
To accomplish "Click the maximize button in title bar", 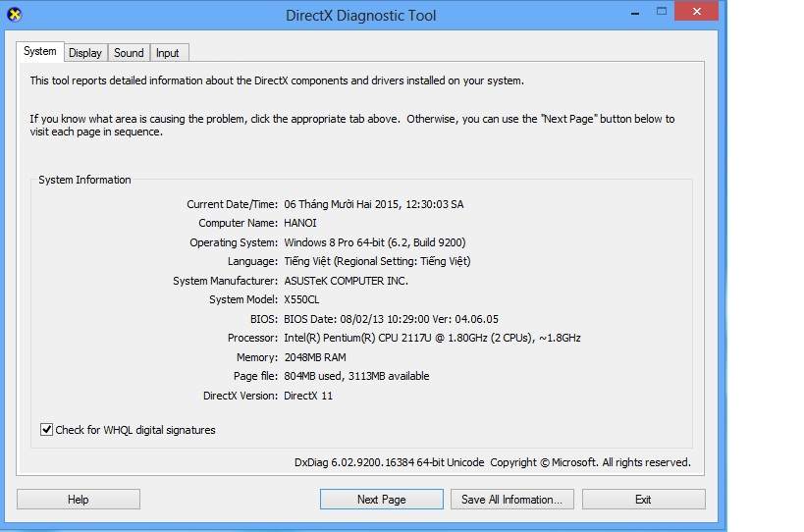I will pos(662,11).
